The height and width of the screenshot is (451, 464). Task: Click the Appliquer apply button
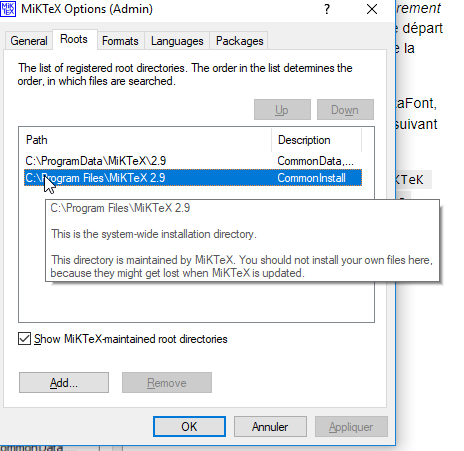tap(351, 427)
